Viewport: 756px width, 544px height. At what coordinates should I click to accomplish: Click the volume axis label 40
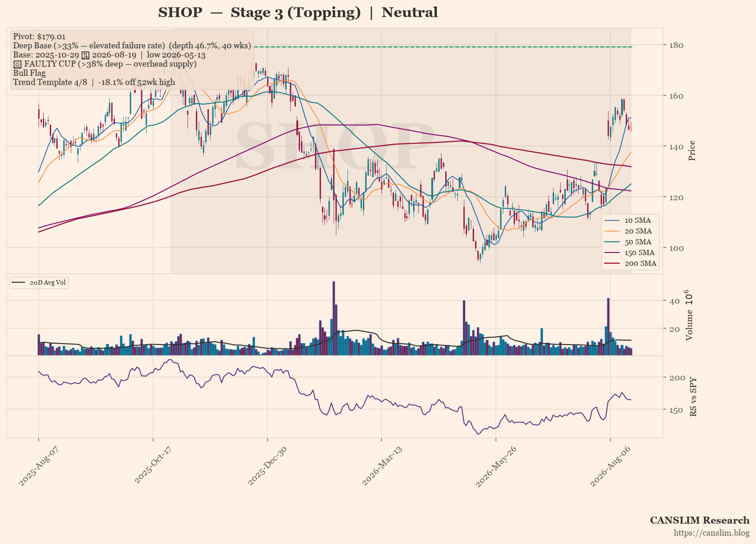point(675,301)
